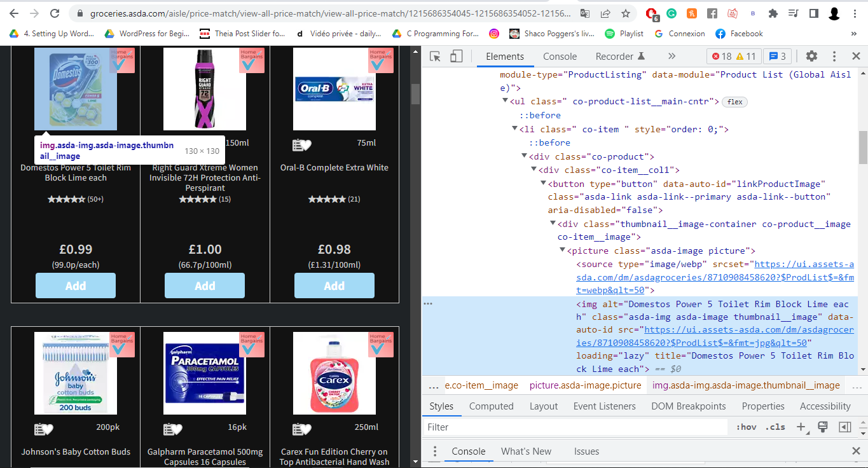Add Oral-B Complete Extra White to basket
868x468 pixels.
click(334, 286)
